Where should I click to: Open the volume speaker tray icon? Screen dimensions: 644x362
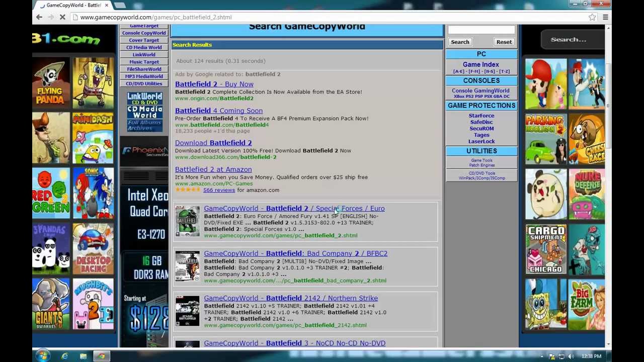(x=571, y=356)
